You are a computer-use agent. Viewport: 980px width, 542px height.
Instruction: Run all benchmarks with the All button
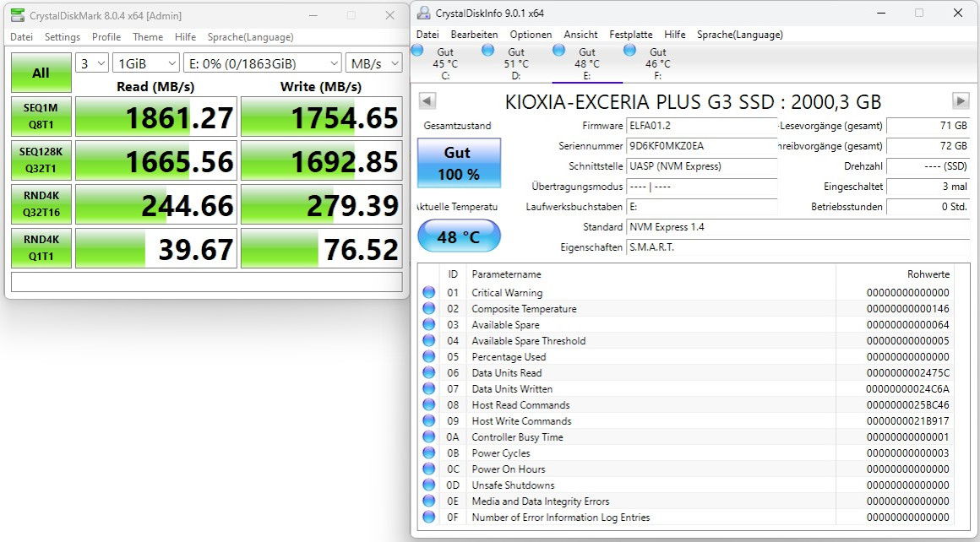pos(41,73)
